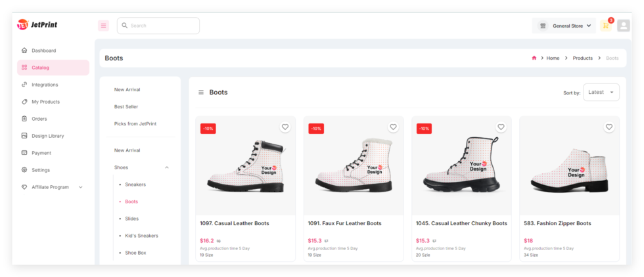Expand the Affiliate Program menu
The width and height of the screenshot is (644, 277).
pos(81,187)
